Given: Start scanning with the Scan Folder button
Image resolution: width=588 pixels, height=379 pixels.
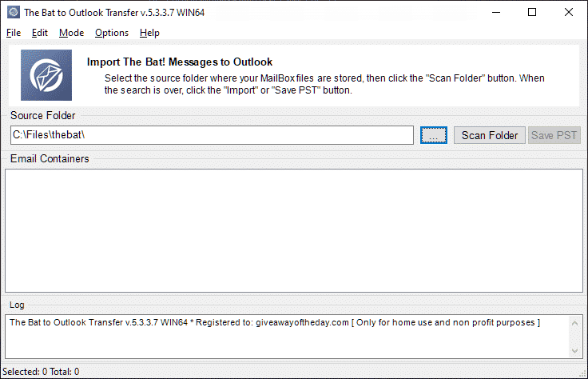Looking at the screenshot, I should [490, 135].
